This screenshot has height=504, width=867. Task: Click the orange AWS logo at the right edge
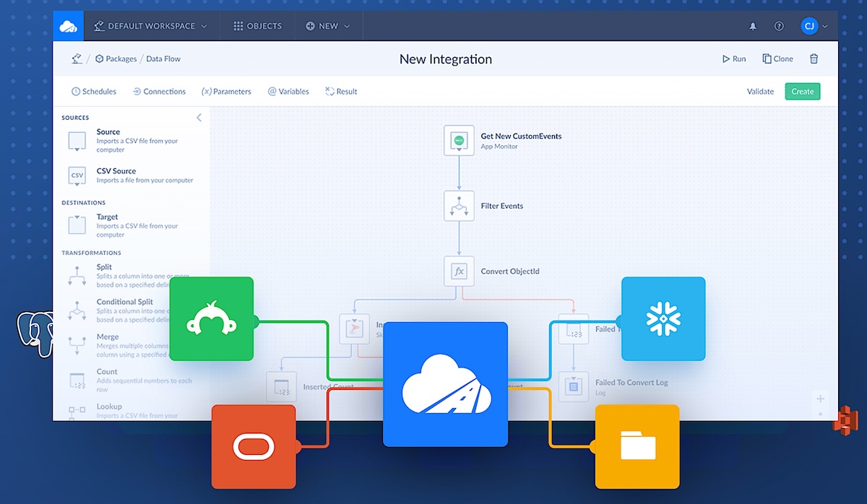point(845,421)
